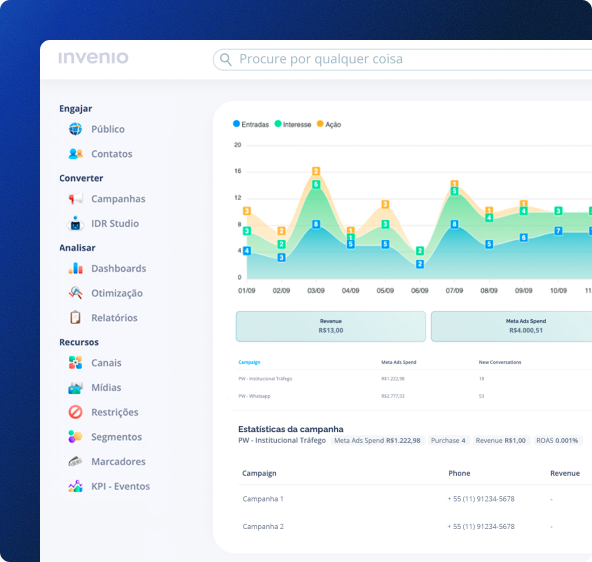Focus the Procure por qualquer coisa search field
Screen dimensions: 592x562
pos(402,59)
